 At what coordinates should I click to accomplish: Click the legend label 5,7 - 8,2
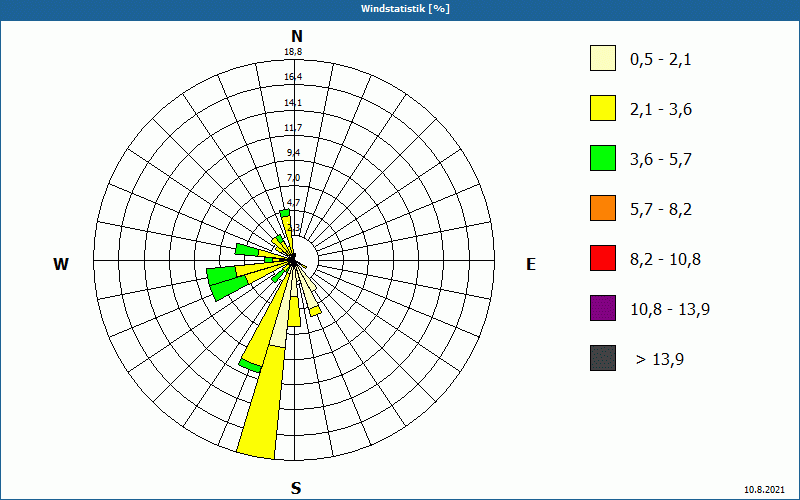click(661, 210)
